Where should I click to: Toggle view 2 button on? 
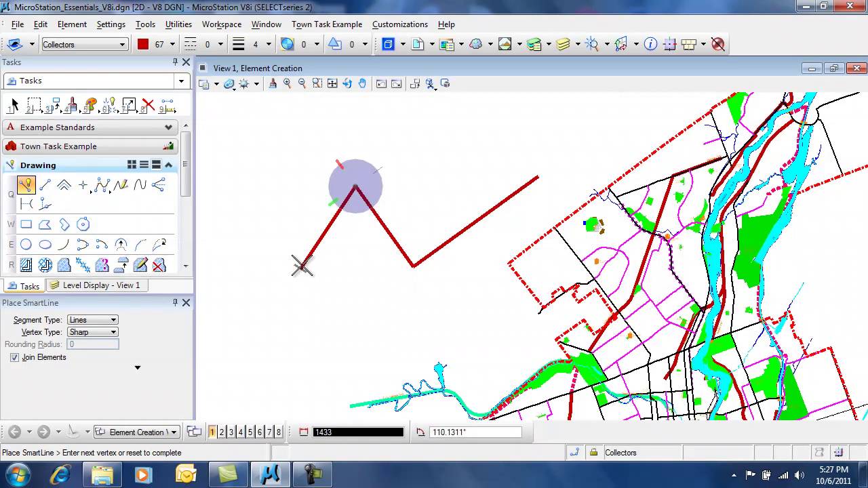(222, 432)
